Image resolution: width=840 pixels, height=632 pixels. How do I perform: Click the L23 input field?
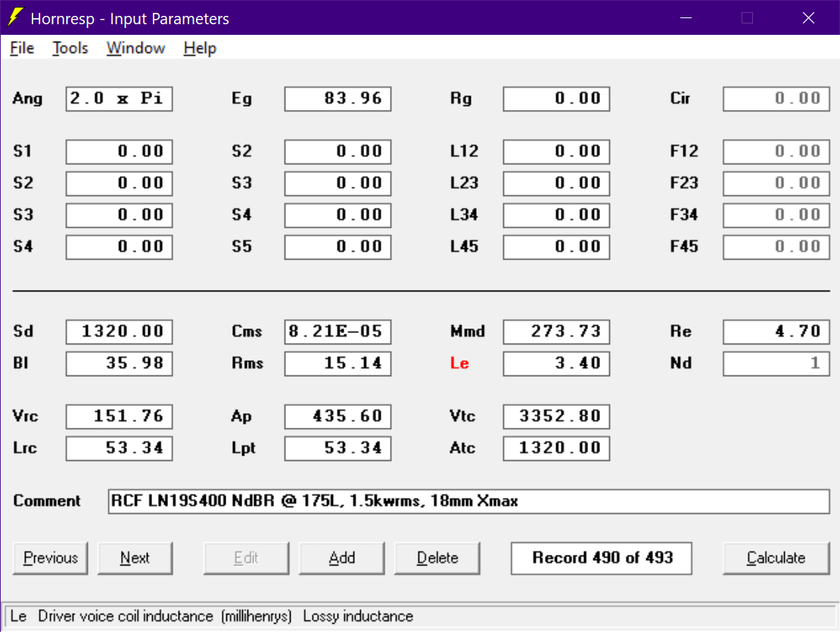(x=557, y=183)
